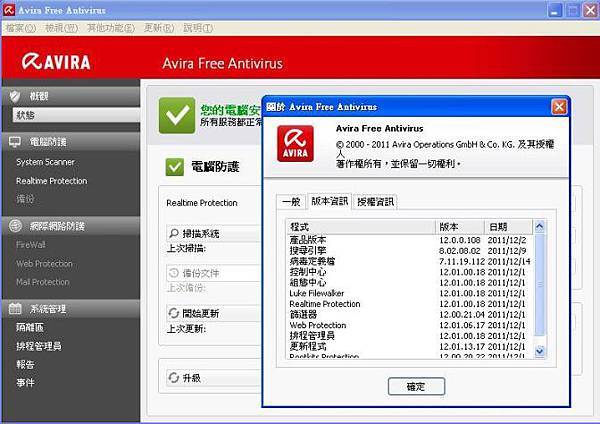The image size is (600, 424).
Task: Open Realtime Protection in sidebar
Action: click(52, 181)
